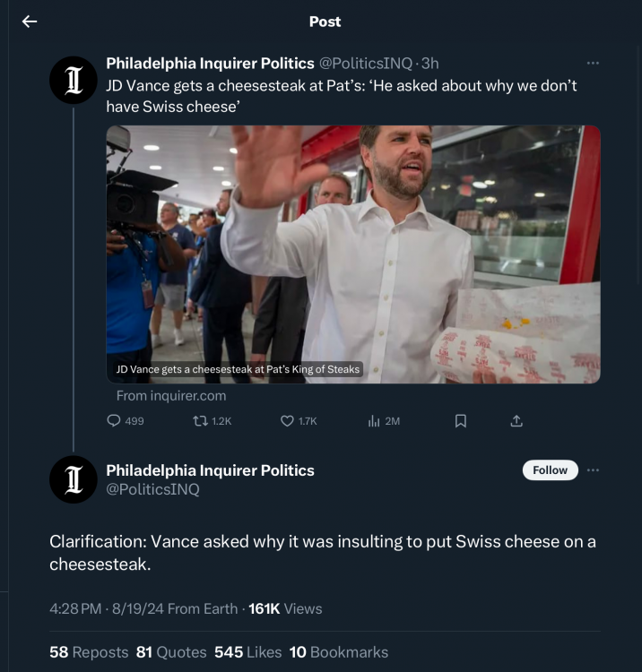642x672 pixels.
Task: Click the repost icon showing 1.2K
Action: click(203, 420)
